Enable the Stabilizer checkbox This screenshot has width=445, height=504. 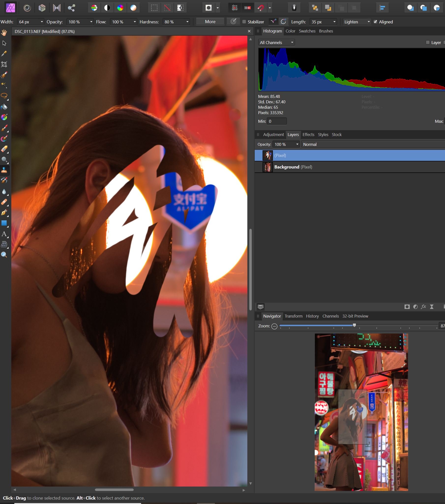point(244,22)
